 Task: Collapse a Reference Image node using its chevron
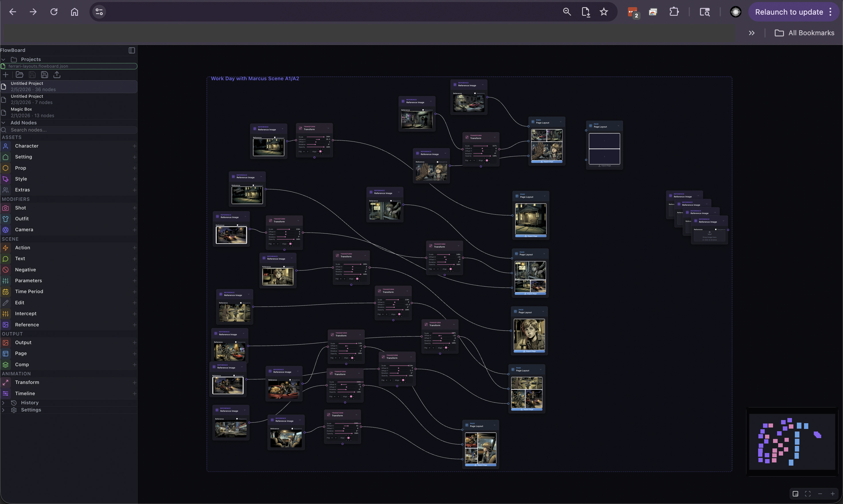tap(283, 129)
